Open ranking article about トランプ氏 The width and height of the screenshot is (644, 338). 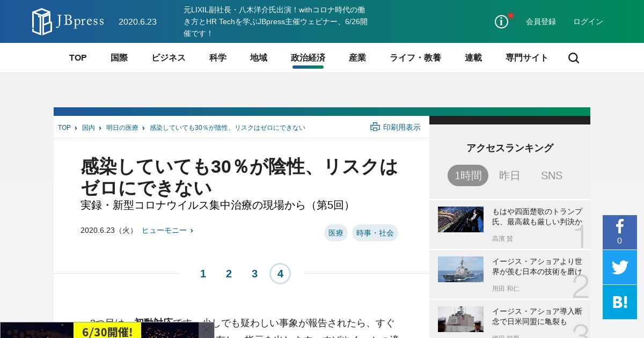(537, 216)
